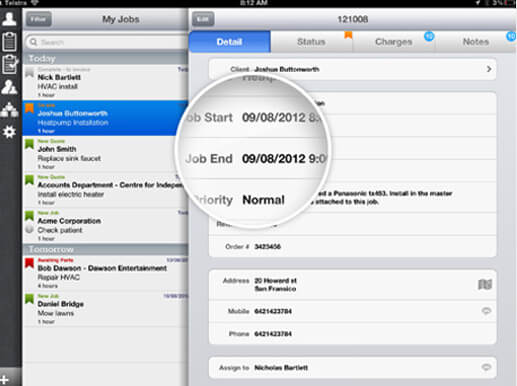
Task: Open the contacts person icon in sidebar
Action: tap(9, 87)
